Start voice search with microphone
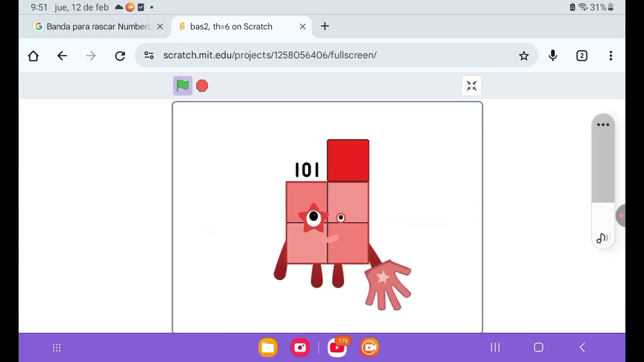Viewport: 644px width, 362px height. pos(553,55)
